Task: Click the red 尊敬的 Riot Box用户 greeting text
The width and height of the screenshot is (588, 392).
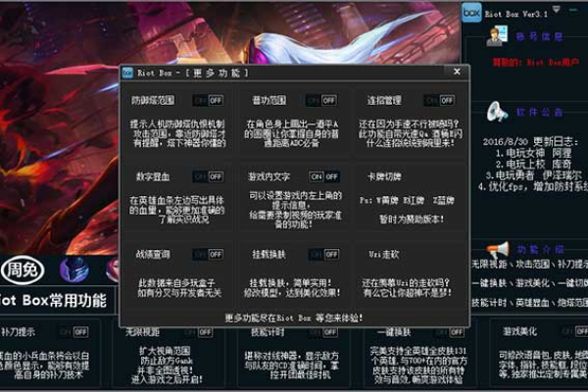Action: [x=535, y=63]
